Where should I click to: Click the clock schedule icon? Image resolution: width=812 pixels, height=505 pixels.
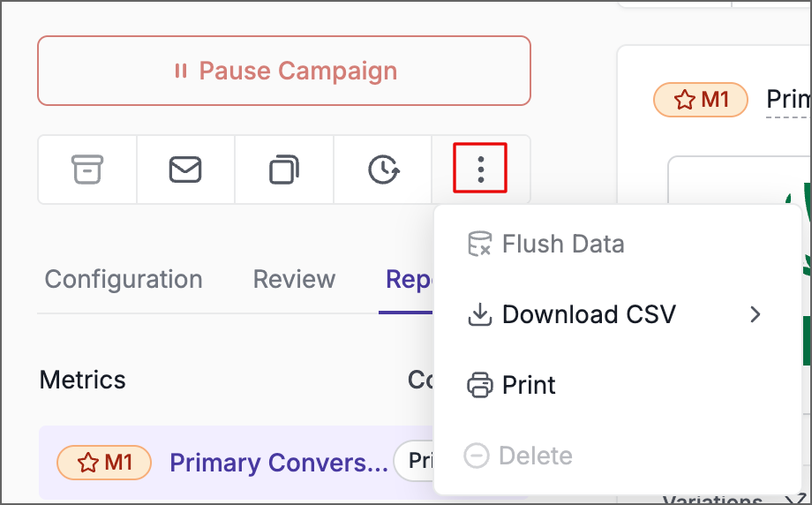click(383, 170)
